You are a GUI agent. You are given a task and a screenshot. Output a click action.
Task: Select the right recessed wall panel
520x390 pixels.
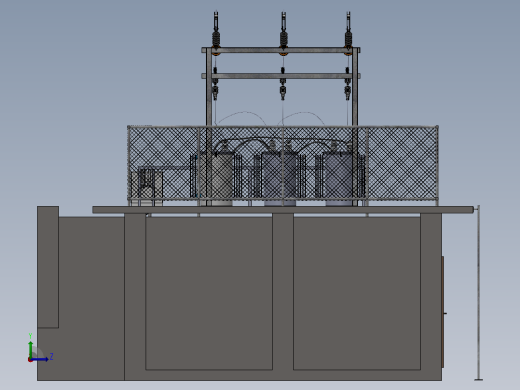357,293
